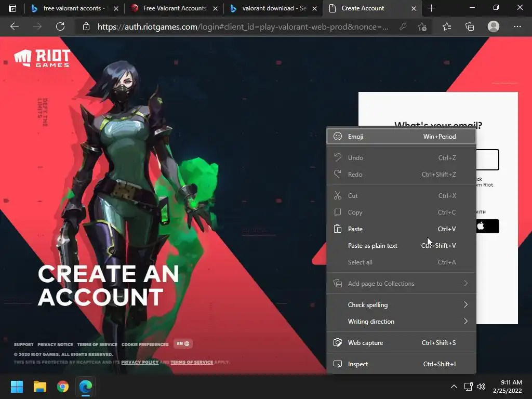Image resolution: width=532 pixels, height=399 pixels.
Task: Reload the page with the Refresh icon
Action: 60,26
